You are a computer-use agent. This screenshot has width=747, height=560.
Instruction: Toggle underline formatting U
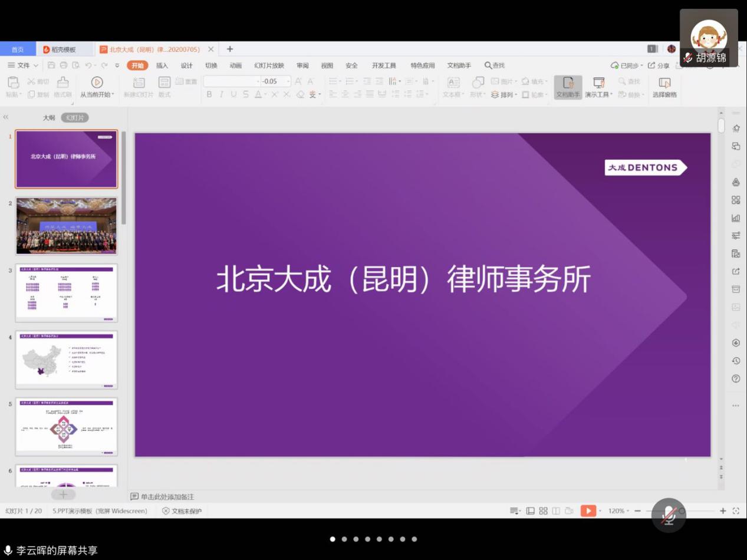[x=234, y=94]
